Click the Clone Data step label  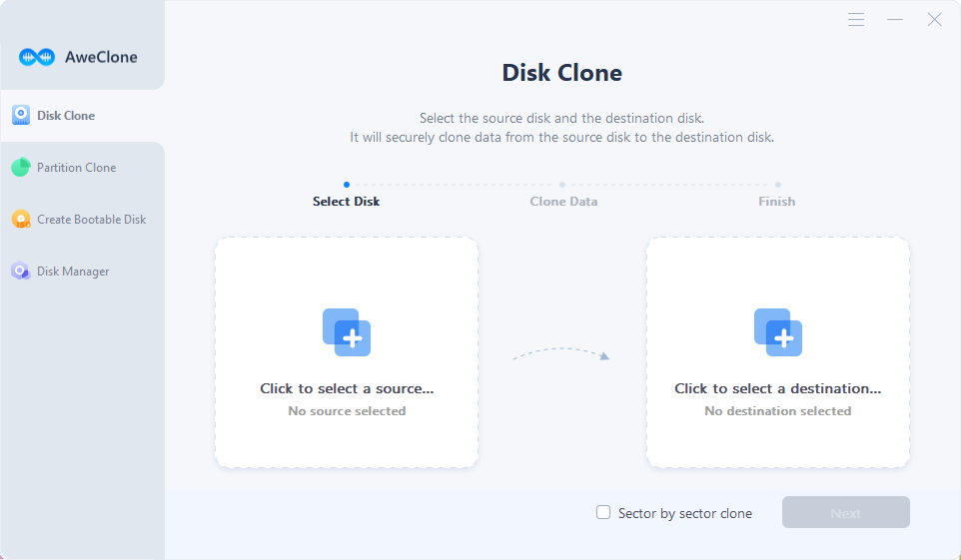(x=563, y=201)
